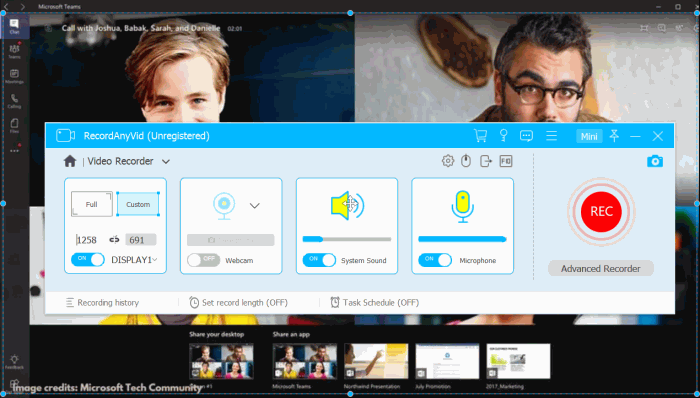Screen dimensions: 700x398
Task: Open the shopping cart purchase icon
Action: (480, 136)
